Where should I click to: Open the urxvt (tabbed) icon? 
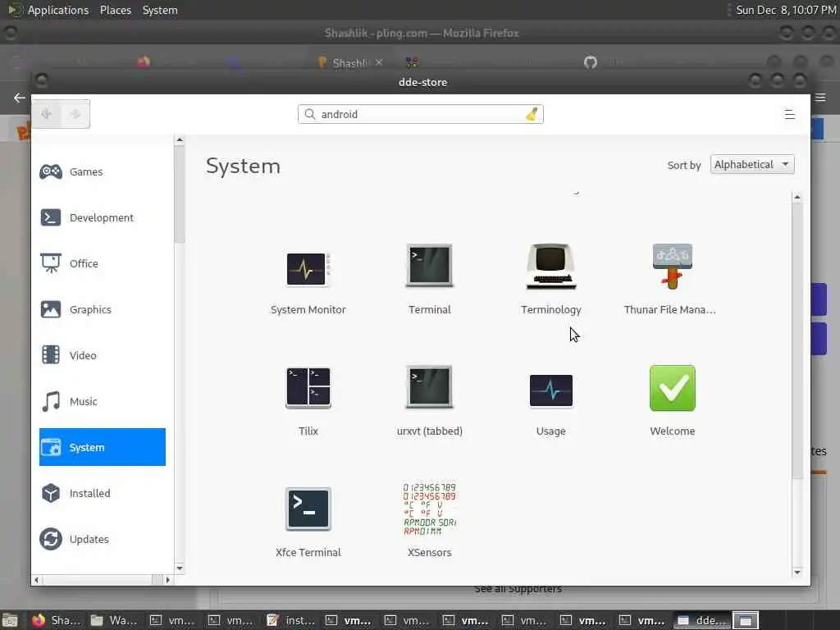point(430,387)
